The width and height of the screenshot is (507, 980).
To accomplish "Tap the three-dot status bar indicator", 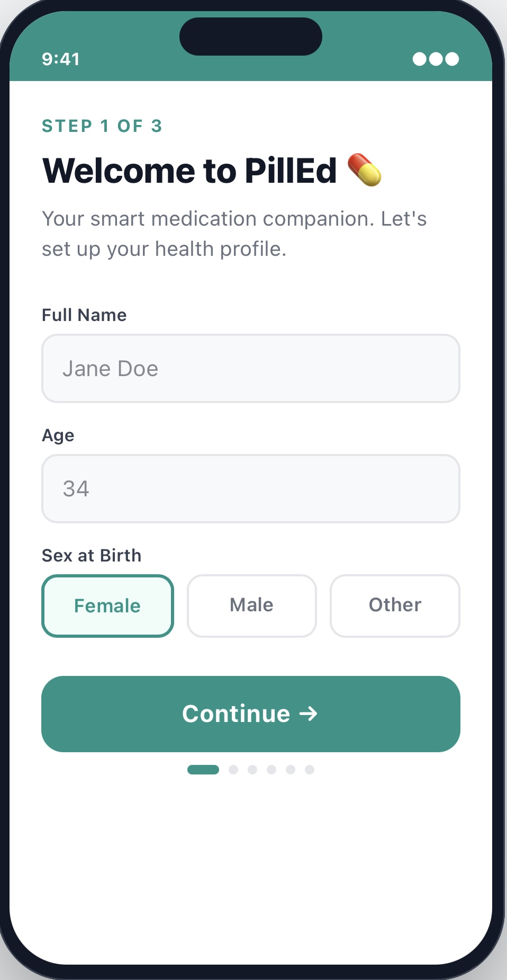I will 436,59.
